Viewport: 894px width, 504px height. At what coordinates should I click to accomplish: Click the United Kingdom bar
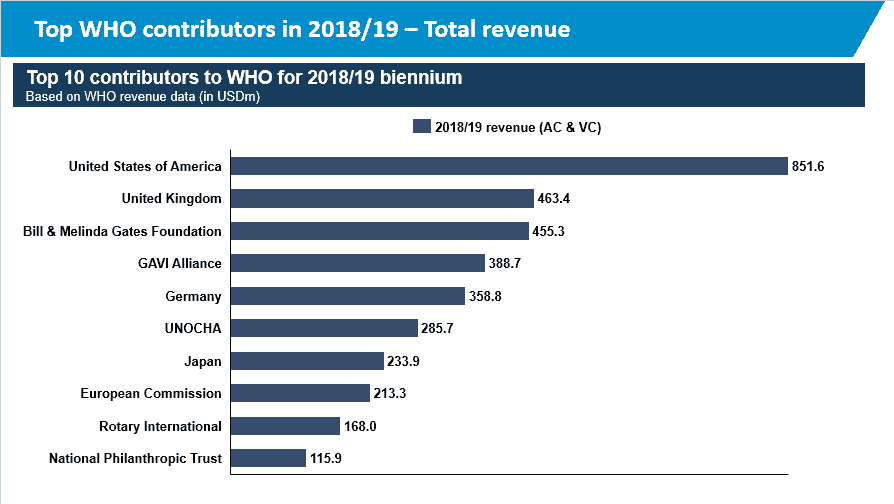tap(382, 198)
